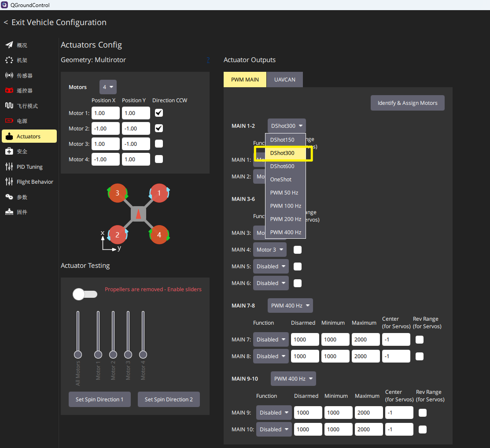Switch to the UAVCAN tab
Image resolution: width=490 pixels, height=448 pixels.
tap(285, 79)
